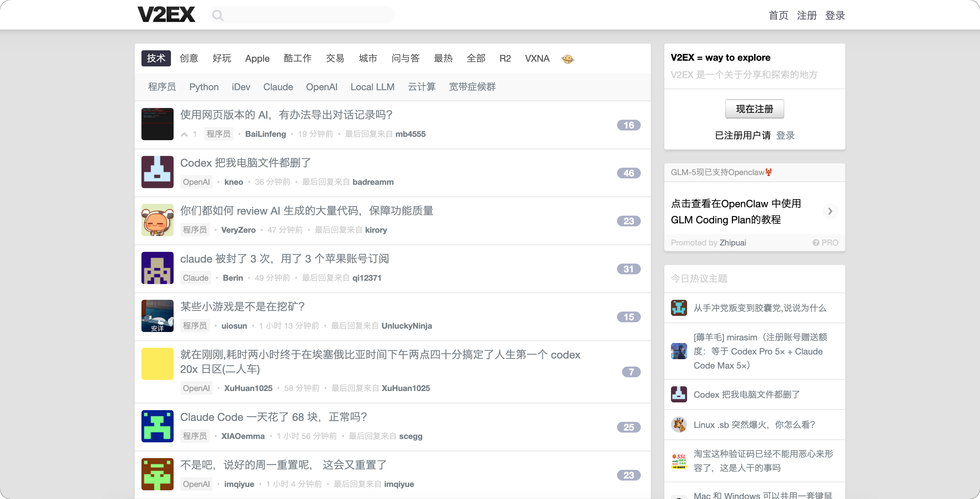Click avatar beside mirasim hot topic
Screen dimensions: 980x499
pos(679,351)
